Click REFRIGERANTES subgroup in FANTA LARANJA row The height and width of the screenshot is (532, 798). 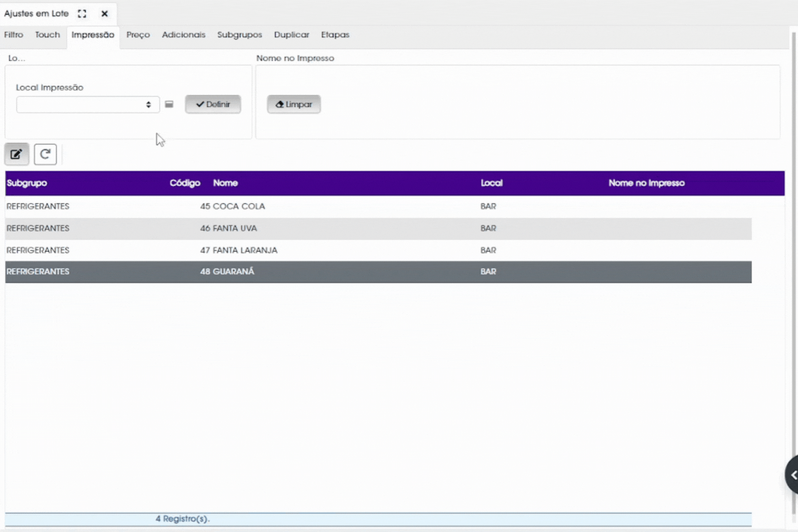pos(38,250)
